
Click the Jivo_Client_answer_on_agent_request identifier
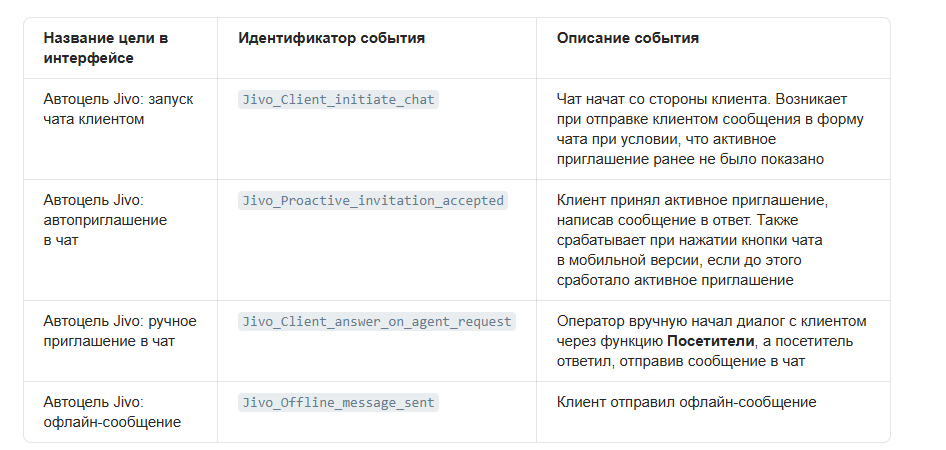pos(376,322)
